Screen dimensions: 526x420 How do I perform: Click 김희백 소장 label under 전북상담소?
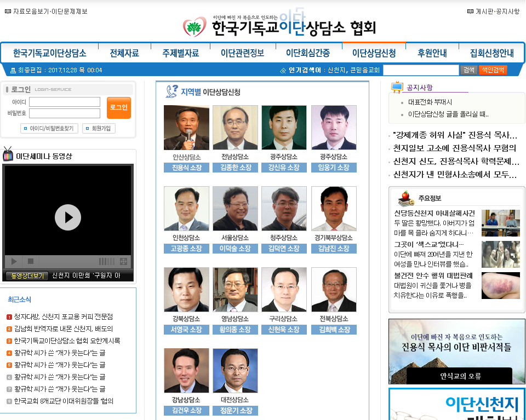coord(334,330)
